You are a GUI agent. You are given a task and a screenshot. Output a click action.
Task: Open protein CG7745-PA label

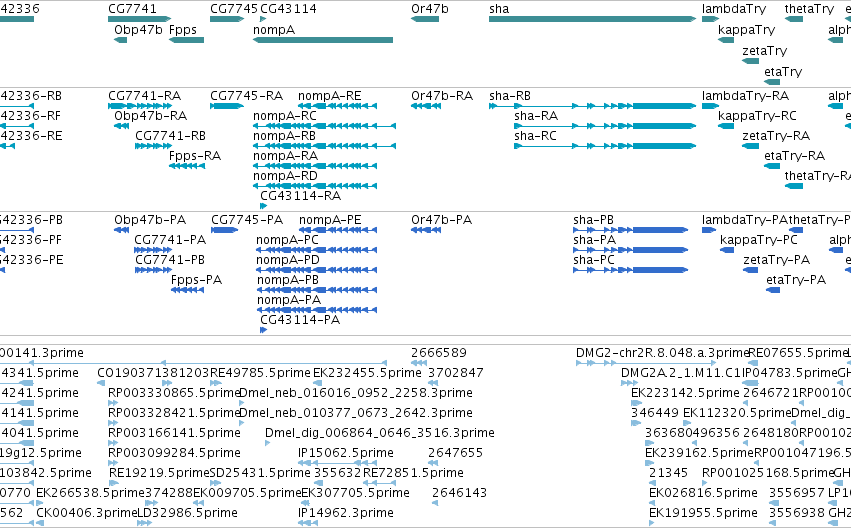click(247, 220)
